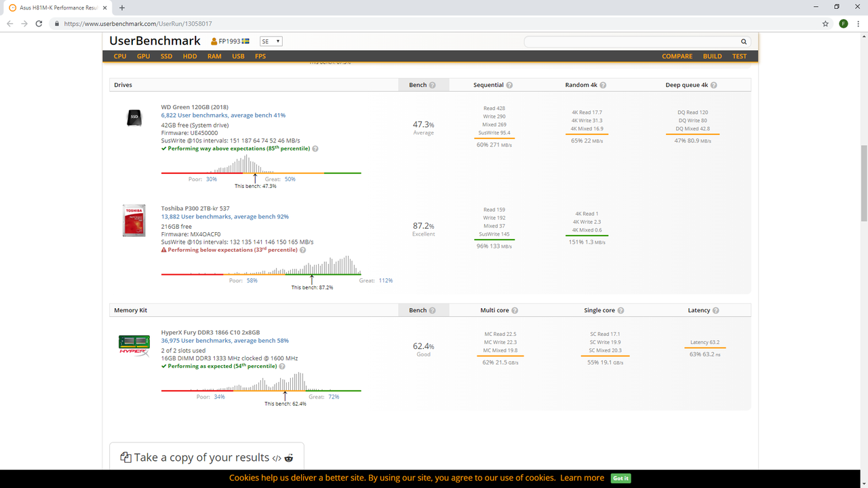The width and height of the screenshot is (868, 488).
Task: Open Chrome three-dot menu
Action: [x=859, y=23]
